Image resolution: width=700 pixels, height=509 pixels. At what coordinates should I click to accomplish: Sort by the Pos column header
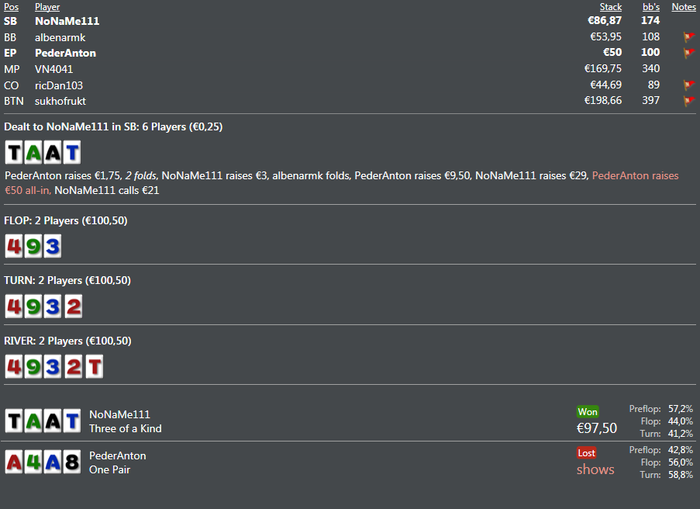11,7
